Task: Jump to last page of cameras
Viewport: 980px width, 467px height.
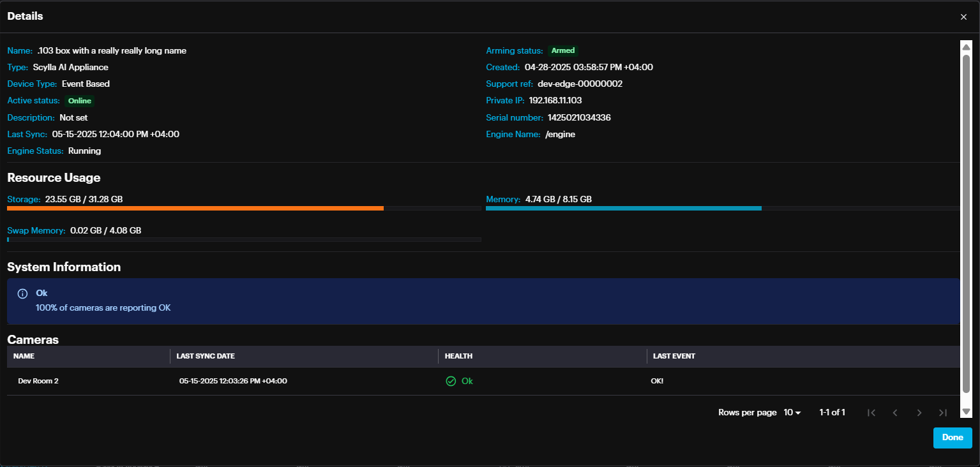Action: [x=943, y=413]
